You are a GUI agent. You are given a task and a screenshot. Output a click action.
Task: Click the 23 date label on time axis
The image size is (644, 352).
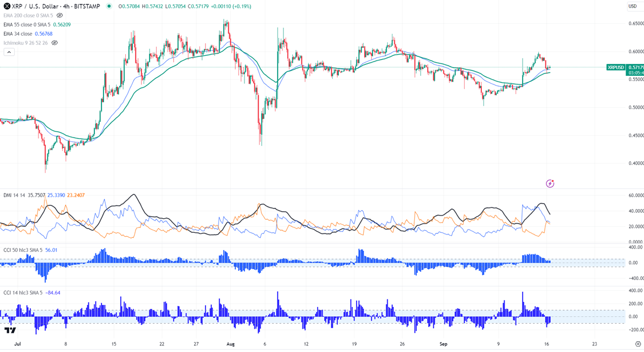point(595,344)
